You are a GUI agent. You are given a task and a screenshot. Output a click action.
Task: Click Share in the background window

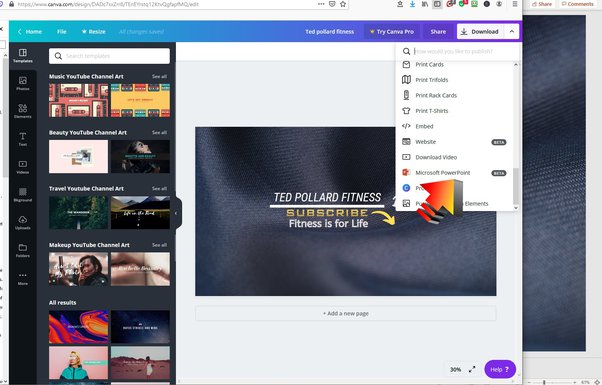(542, 4)
